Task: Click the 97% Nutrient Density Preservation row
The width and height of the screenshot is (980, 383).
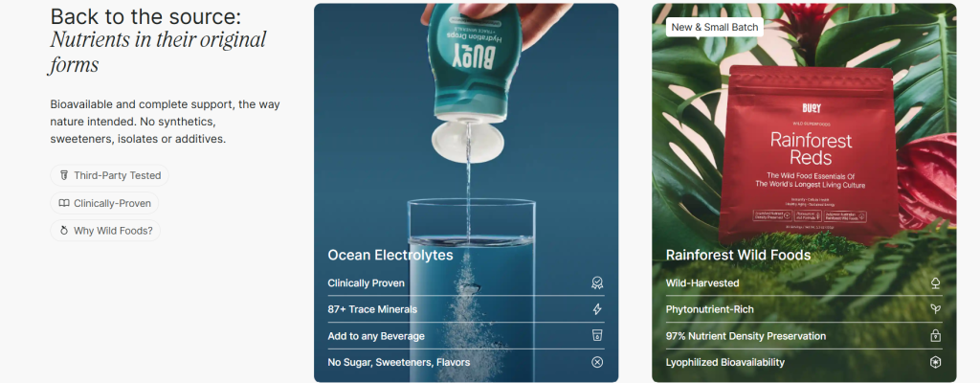Action: tap(804, 335)
